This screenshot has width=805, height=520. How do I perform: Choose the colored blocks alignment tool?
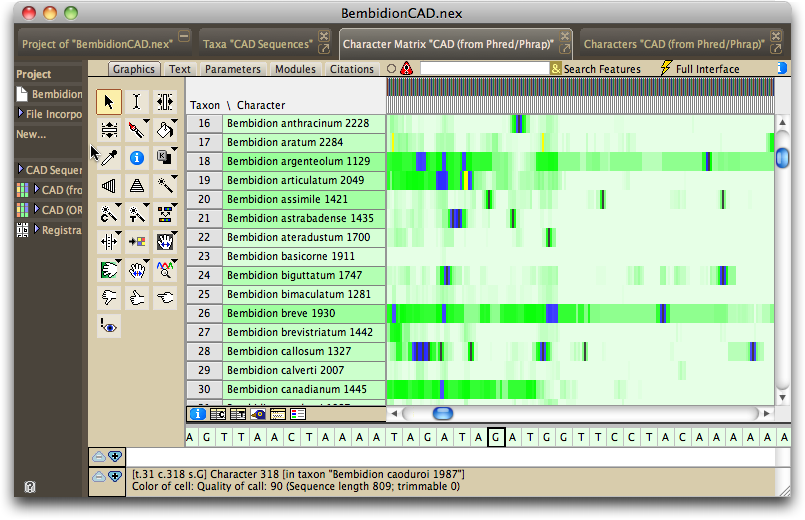[x=165, y=214]
